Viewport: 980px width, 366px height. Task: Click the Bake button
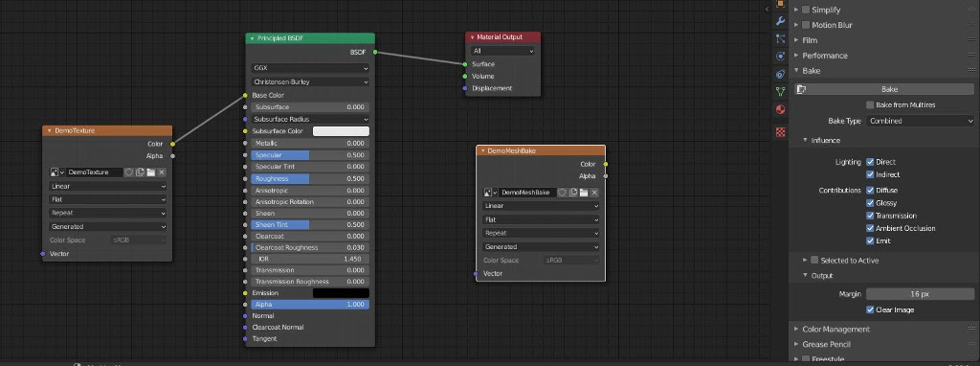[x=884, y=89]
